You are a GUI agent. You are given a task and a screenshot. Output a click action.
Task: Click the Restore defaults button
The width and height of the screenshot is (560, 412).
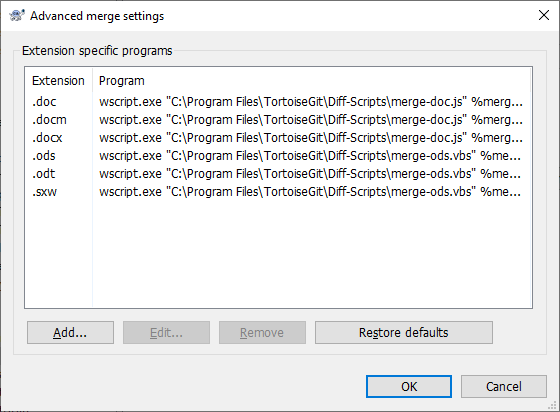[404, 332]
